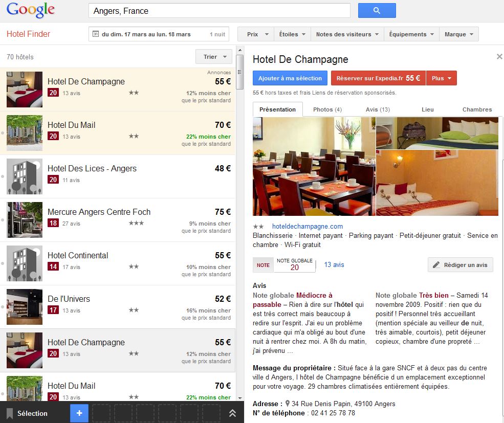504x423 pixels.
Task: Click the pencil icon on Rédiger un avis
Action: click(x=436, y=265)
